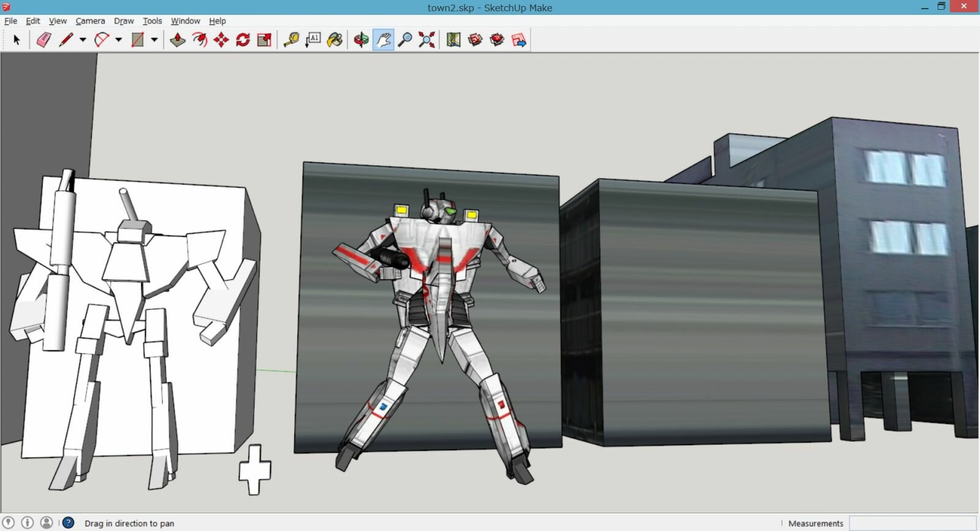Select the Rotate tool
This screenshot has height=531, width=980.
pos(243,40)
